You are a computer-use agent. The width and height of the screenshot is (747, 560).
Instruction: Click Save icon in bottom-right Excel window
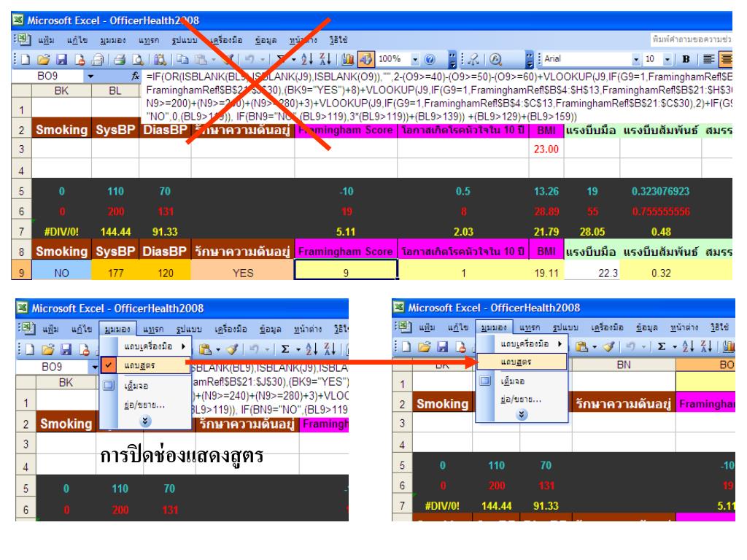[442, 346]
